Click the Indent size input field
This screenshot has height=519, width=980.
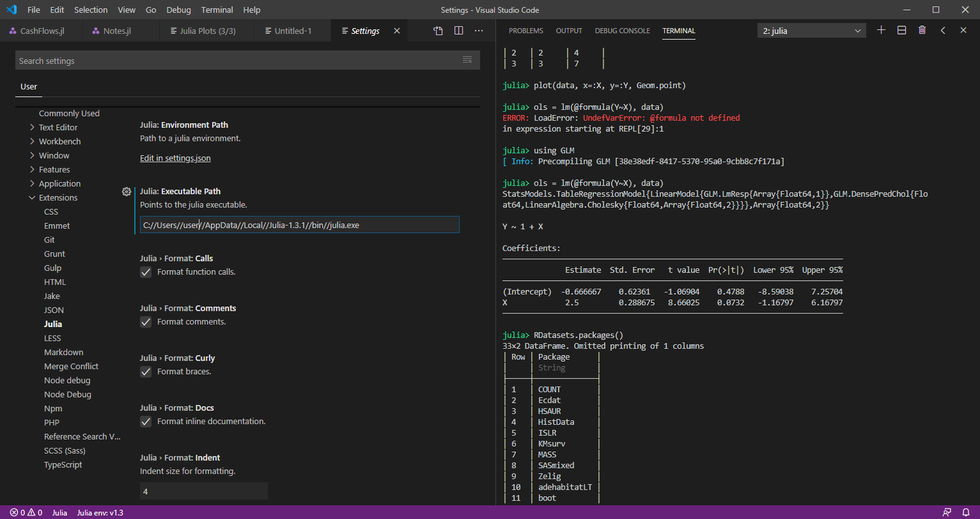[204, 491]
